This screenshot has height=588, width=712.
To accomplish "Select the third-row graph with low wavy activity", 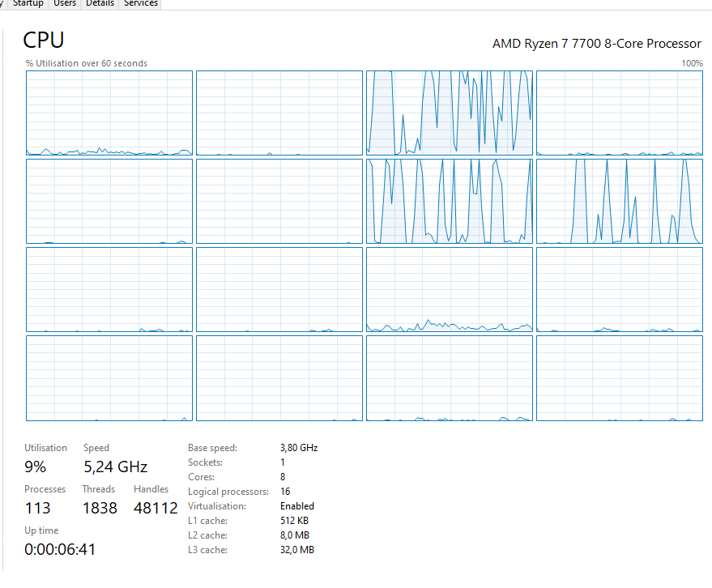I will pos(449,290).
